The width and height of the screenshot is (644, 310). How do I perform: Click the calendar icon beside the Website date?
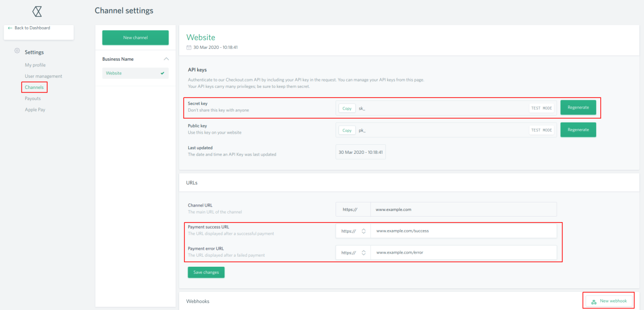(189, 47)
